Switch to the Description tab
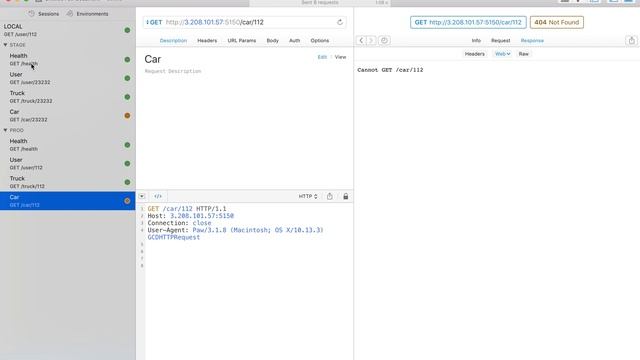Viewport: 640px width, 360px height. 173,41
